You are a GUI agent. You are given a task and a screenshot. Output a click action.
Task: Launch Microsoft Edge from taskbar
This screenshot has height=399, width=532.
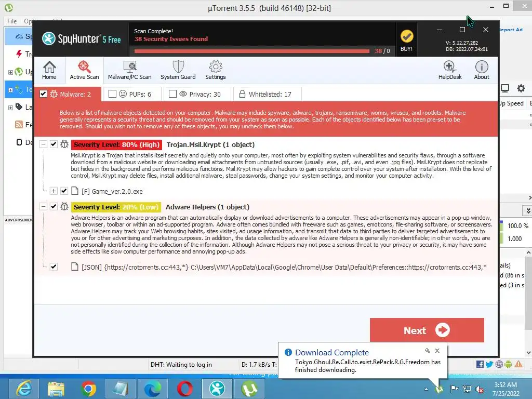(153, 389)
